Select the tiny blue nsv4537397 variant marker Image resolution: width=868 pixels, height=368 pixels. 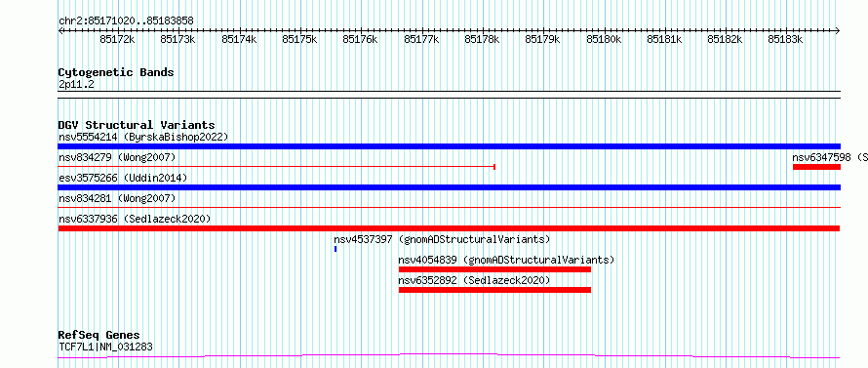pos(335,249)
